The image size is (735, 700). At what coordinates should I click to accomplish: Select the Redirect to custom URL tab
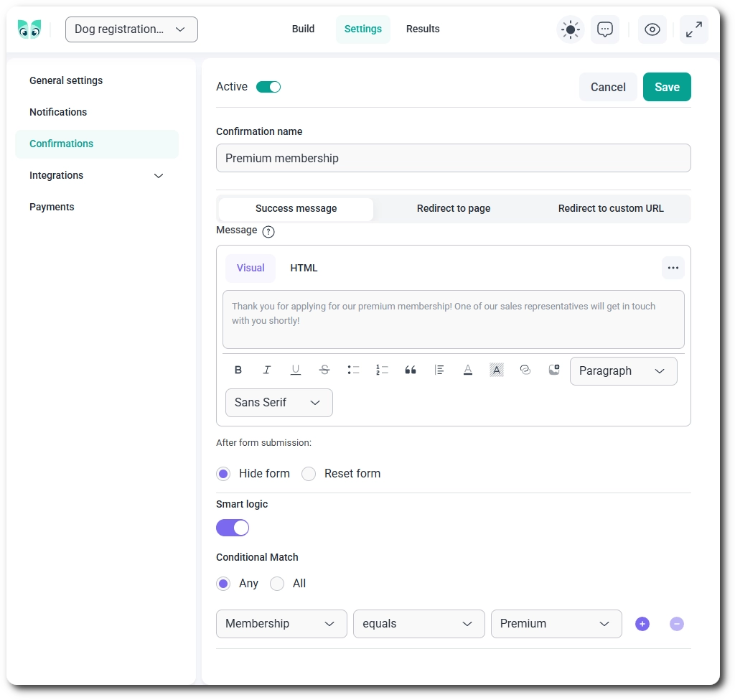[x=611, y=209]
